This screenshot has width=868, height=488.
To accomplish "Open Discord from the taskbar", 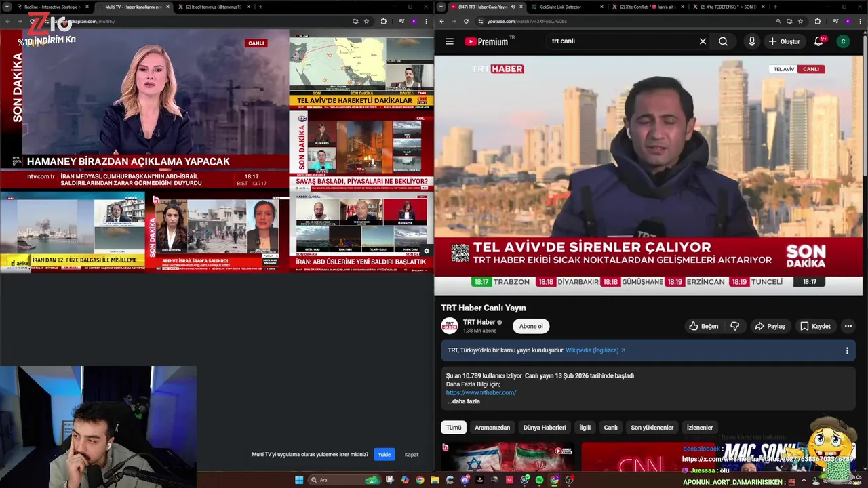I will pyautogui.click(x=465, y=480).
